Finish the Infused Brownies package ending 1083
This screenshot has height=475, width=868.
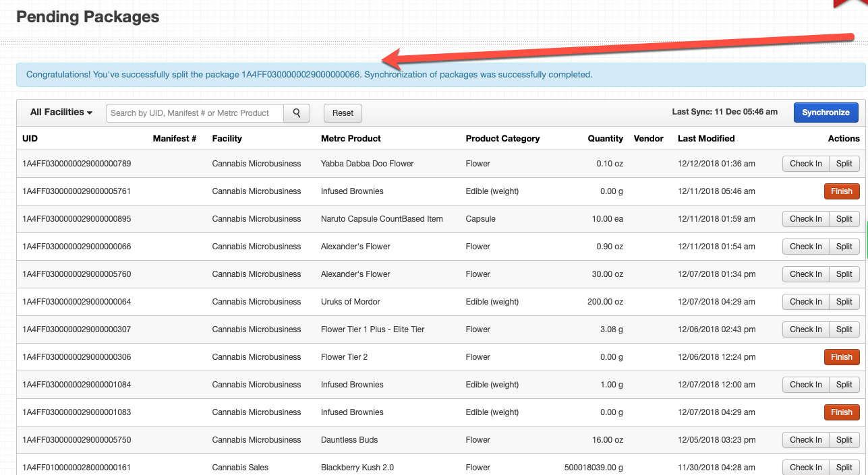[841, 412]
